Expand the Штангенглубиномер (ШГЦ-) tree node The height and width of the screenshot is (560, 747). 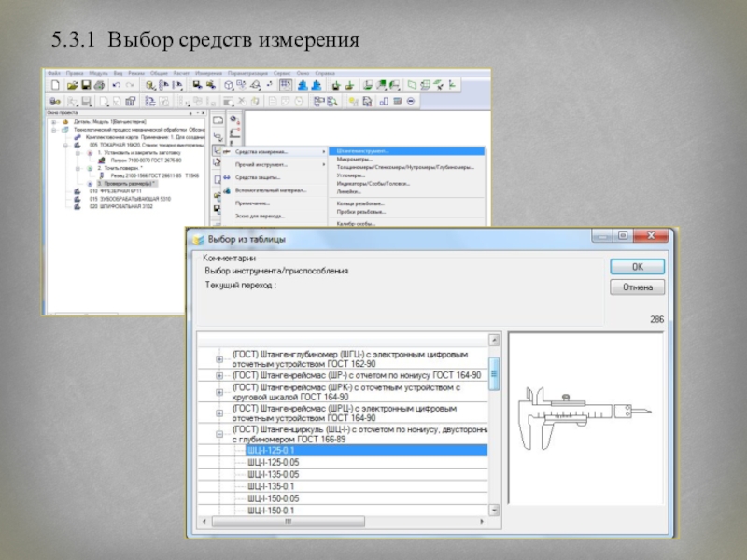[220, 359]
